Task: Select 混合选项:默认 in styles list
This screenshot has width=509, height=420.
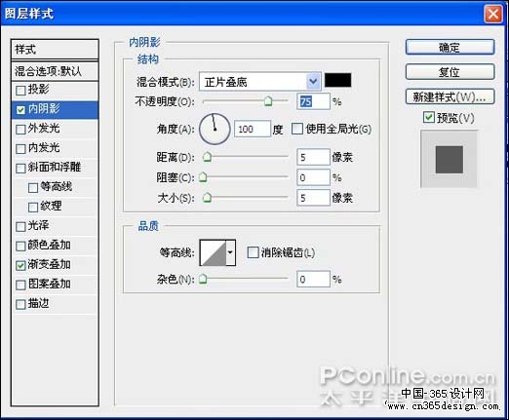Action: tap(55, 71)
